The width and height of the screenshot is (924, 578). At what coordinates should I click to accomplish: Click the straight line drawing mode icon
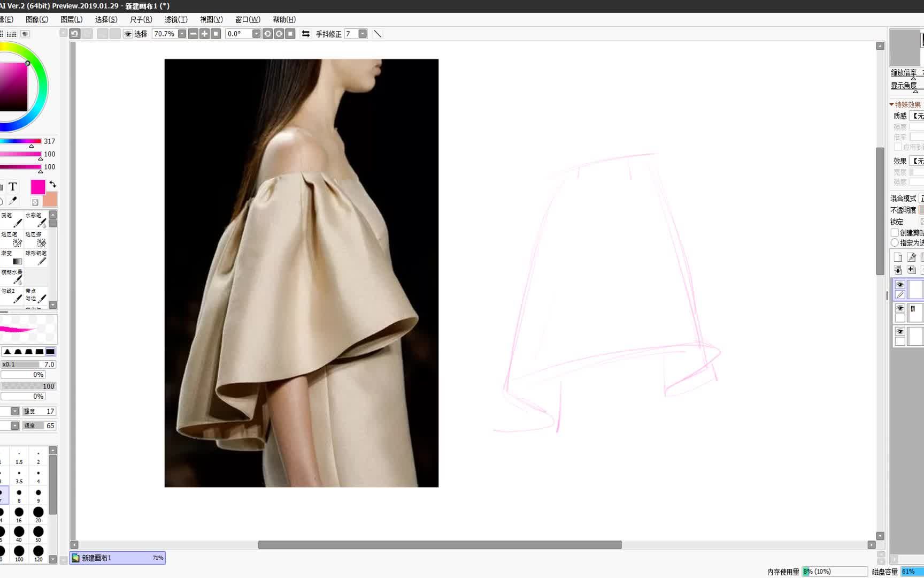coord(378,34)
